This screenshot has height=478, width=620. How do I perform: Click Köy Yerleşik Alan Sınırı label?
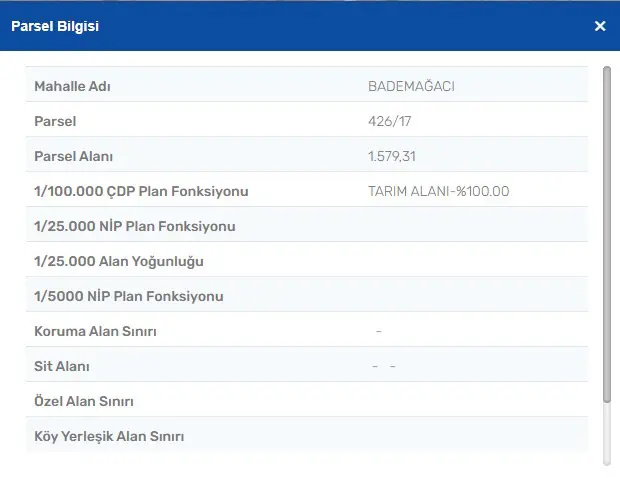tap(109, 436)
